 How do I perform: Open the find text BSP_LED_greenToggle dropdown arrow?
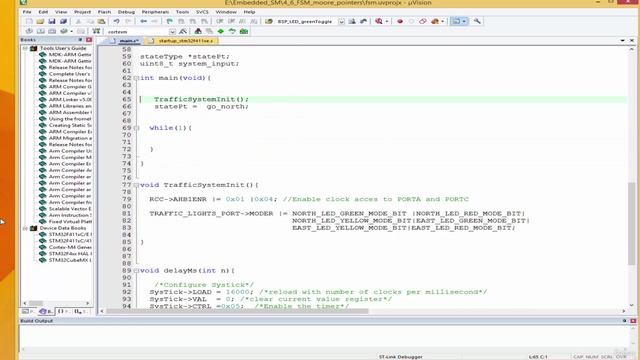[x=341, y=22]
